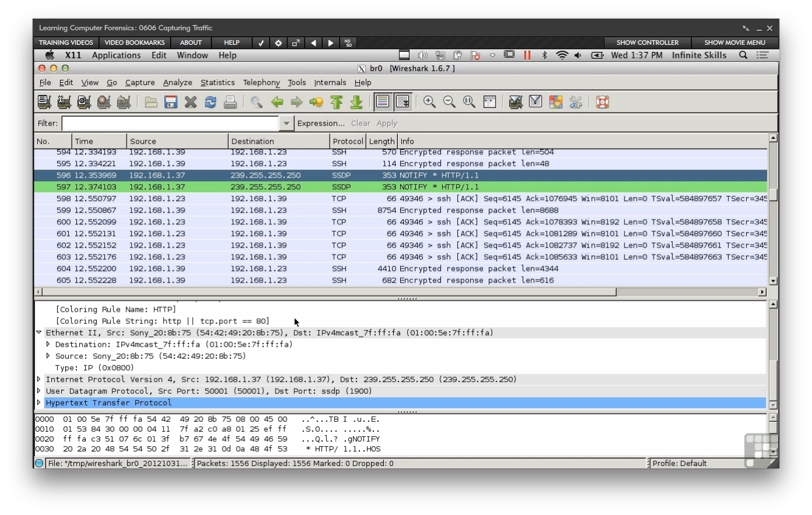Zoom in packet text icon
The image size is (812, 515).
(x=429, y=102)
